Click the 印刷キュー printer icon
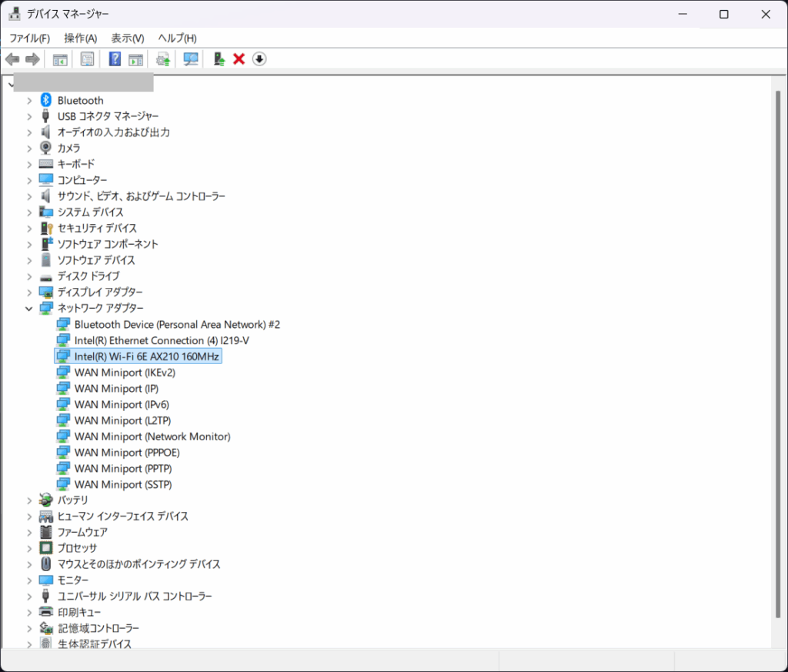Viewport: 788px width, 672px height. tap(45, 612)
